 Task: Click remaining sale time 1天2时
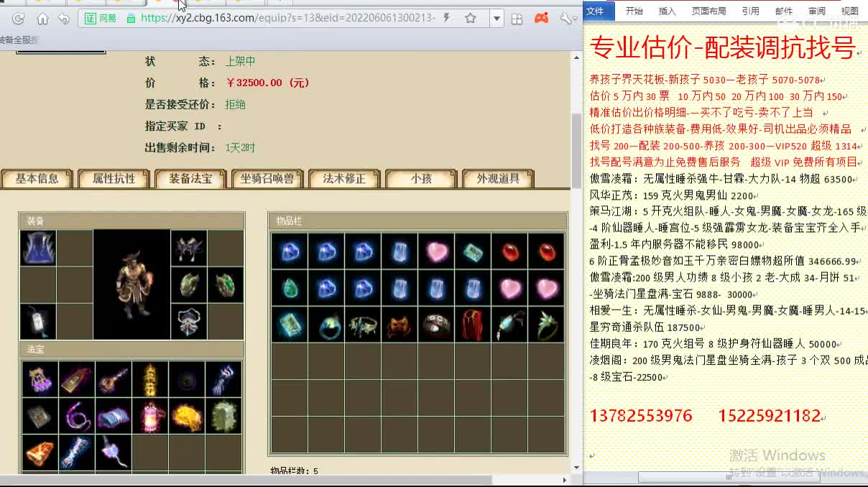click(x=240, y=147)
